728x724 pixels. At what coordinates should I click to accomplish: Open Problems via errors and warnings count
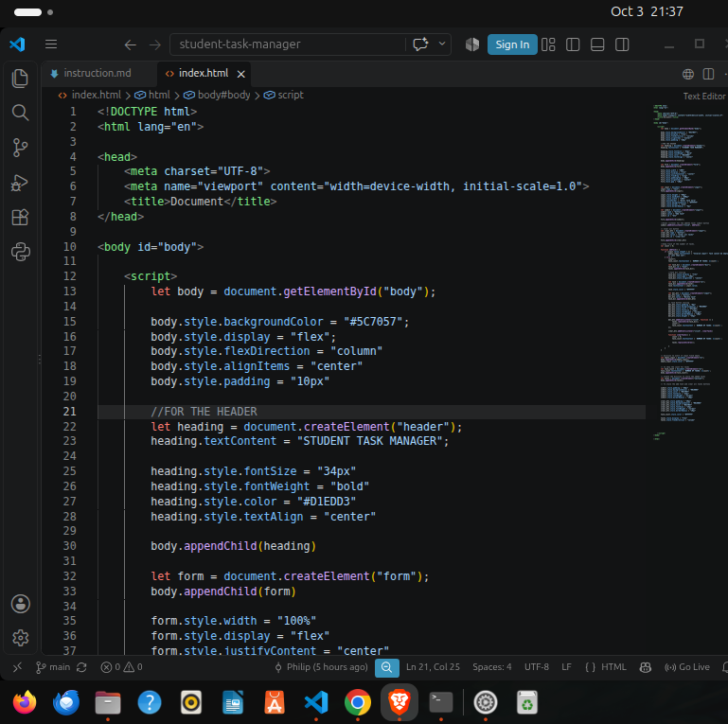[x=121, y=667]
